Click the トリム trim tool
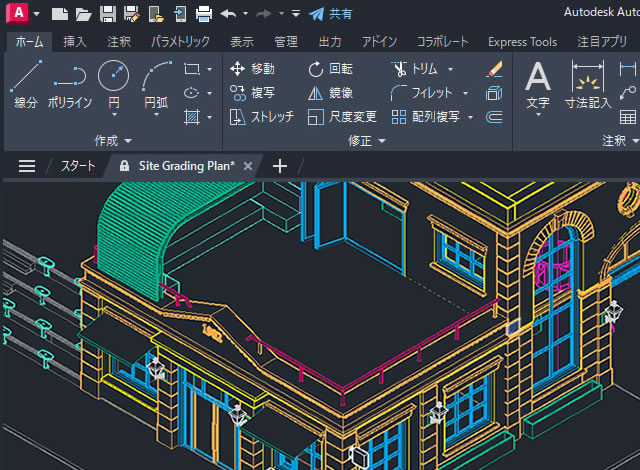This screenshot has width=640, height=470. tap(415, 69)
